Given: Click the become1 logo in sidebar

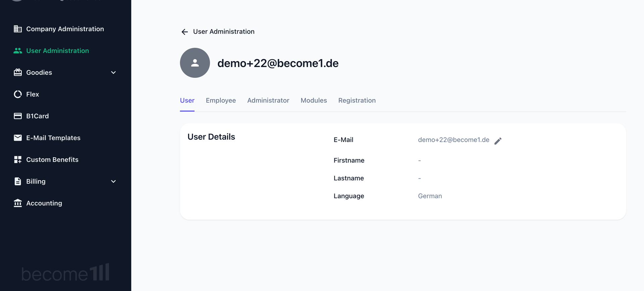Looking at the screenshot, I should tap(65, 273).
